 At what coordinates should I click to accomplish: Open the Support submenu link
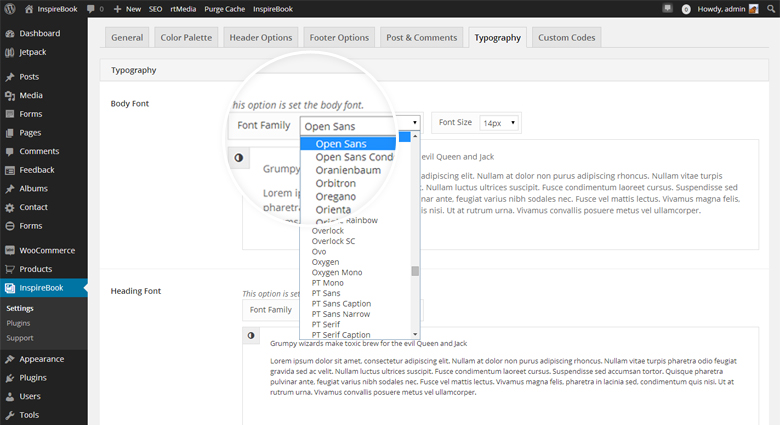pyautogui.click(x=20, y=338)
